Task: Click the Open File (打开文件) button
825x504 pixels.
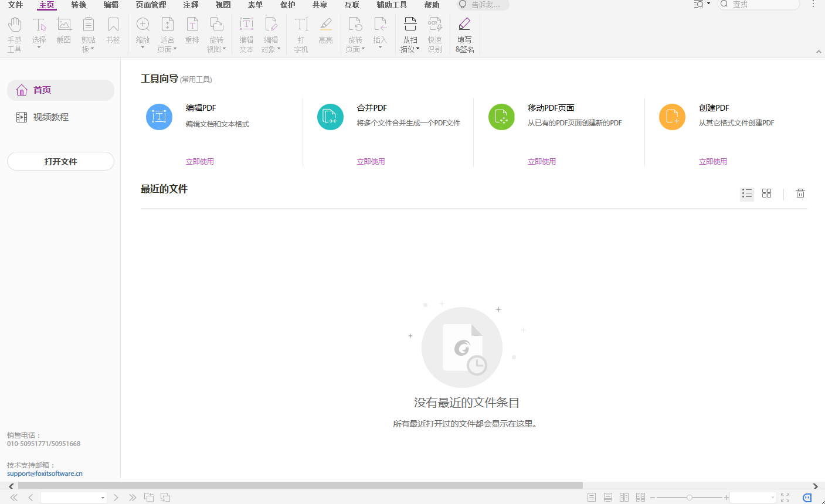Action: (x=60, y=161)
